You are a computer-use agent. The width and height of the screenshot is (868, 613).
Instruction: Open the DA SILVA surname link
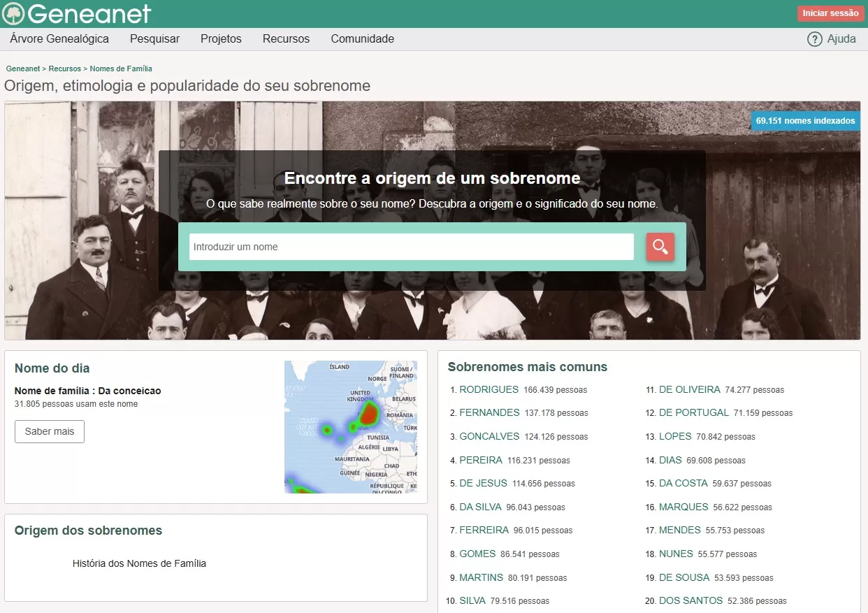point(480,507)
